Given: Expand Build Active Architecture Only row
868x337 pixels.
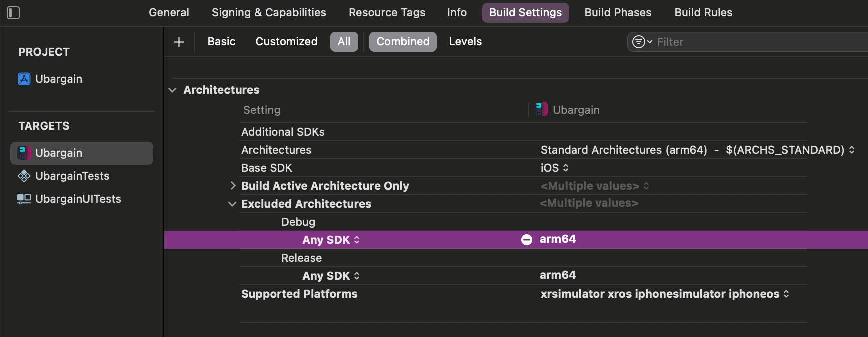Looking at the screenshot, I should [233, 186].
